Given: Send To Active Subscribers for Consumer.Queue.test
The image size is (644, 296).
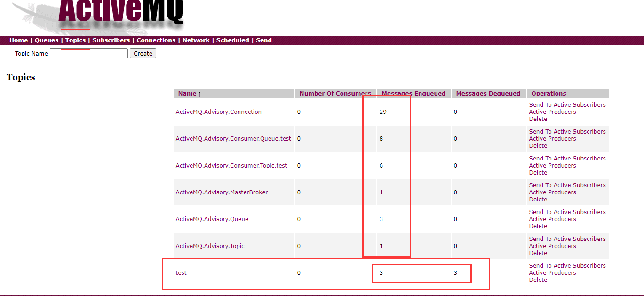Looking at the screenshot, I should click(x=567, y=132).
